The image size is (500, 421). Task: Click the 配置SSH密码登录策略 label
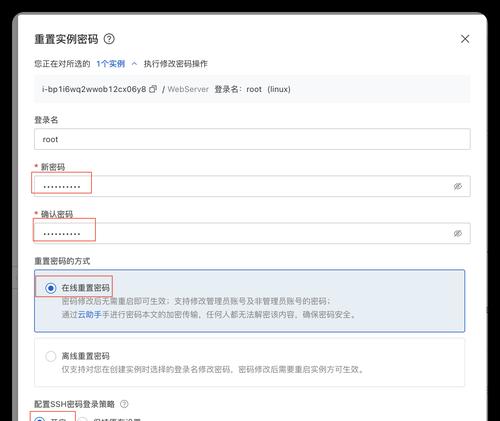[74, 404]
